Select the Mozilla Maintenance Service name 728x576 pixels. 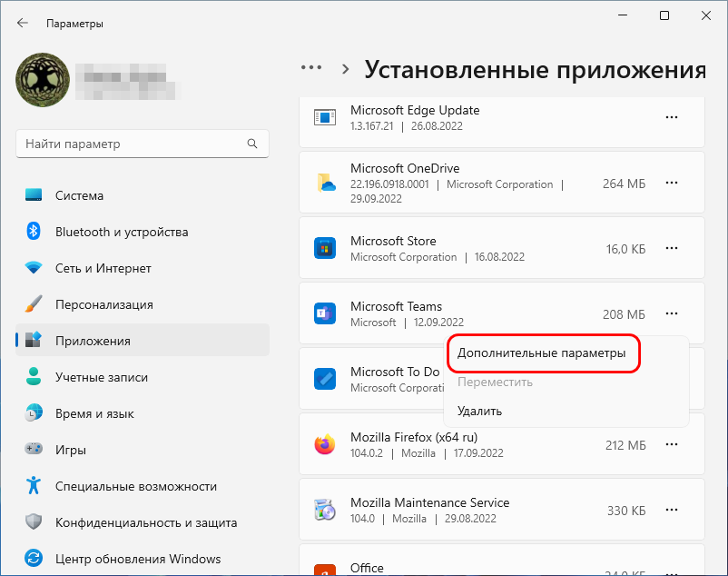click(430, 503)
